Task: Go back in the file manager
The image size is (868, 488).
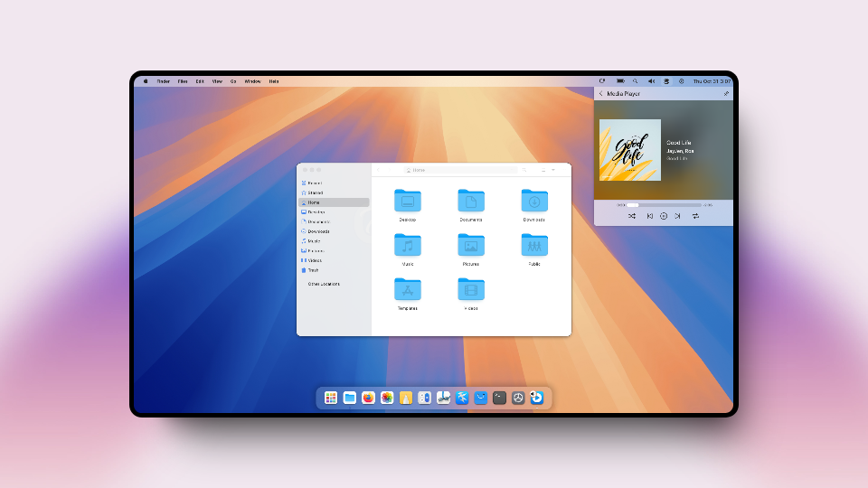Action: tap(378, 170)
